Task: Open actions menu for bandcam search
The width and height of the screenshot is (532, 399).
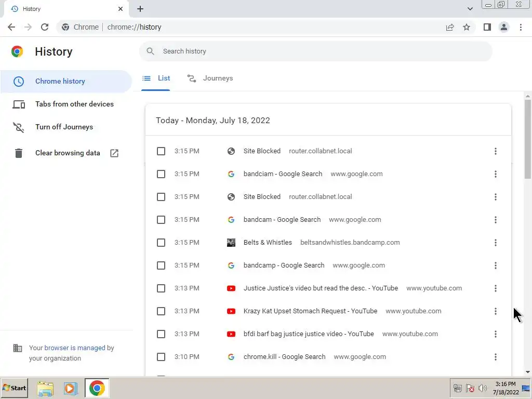Action: [495, 220]
